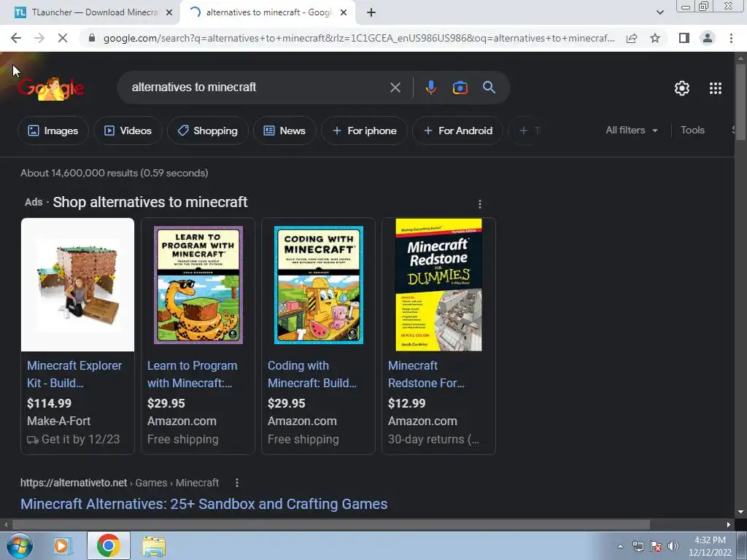Open the Windows Start menu

pos(18,545)
